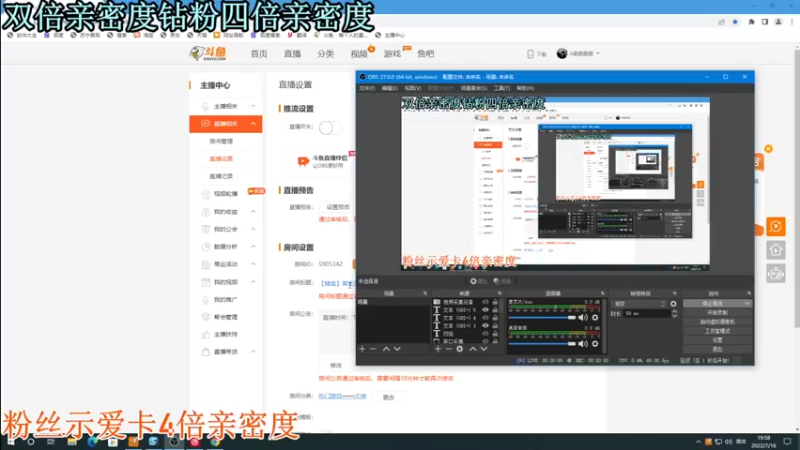Toggle visibility of 视频采集设备 source

tap(485, 302)
